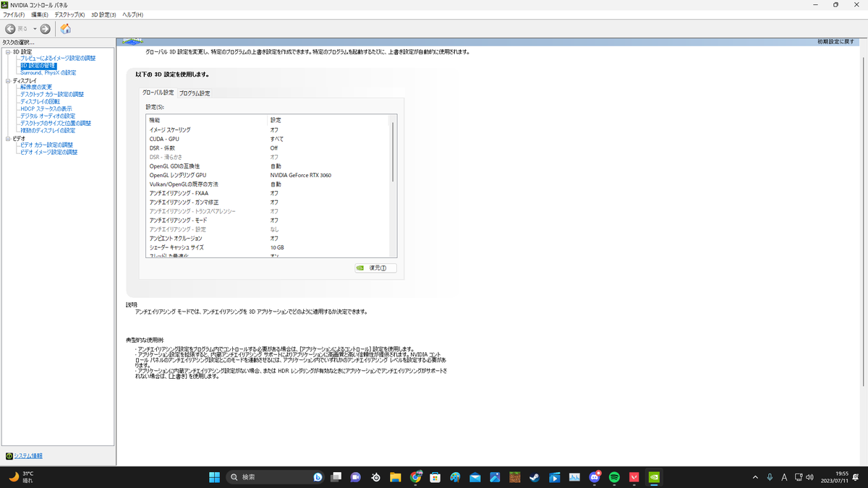Select the OpenGL レンダリング GPU row
The width and height of the screenshot is (868, 488).
pos(268,175)
